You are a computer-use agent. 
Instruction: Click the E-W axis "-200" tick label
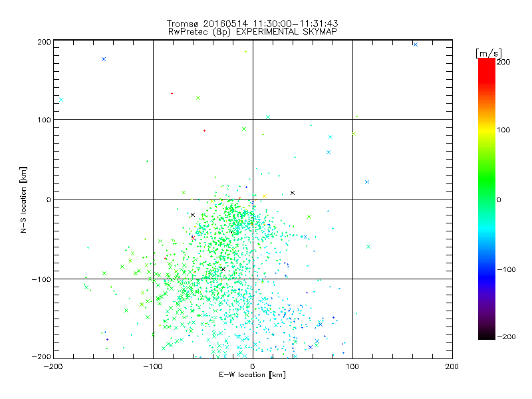pyautogui.click(x=53, y=366)
